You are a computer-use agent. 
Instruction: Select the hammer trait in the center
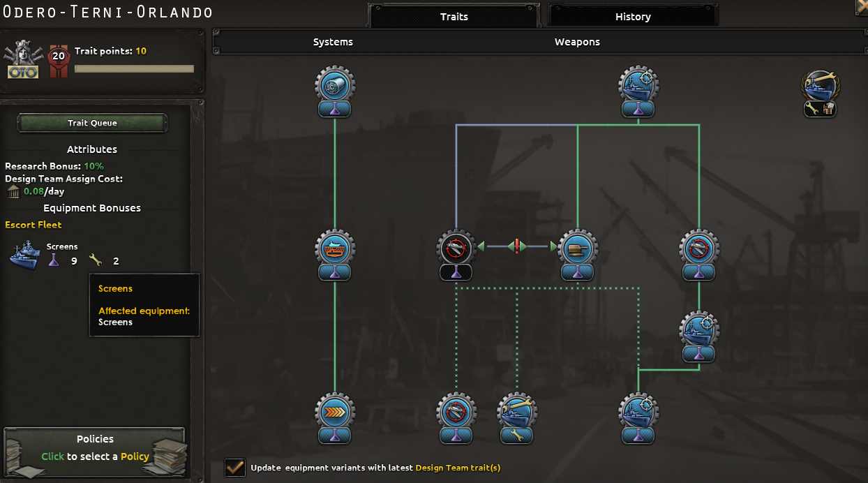[578, 248]
